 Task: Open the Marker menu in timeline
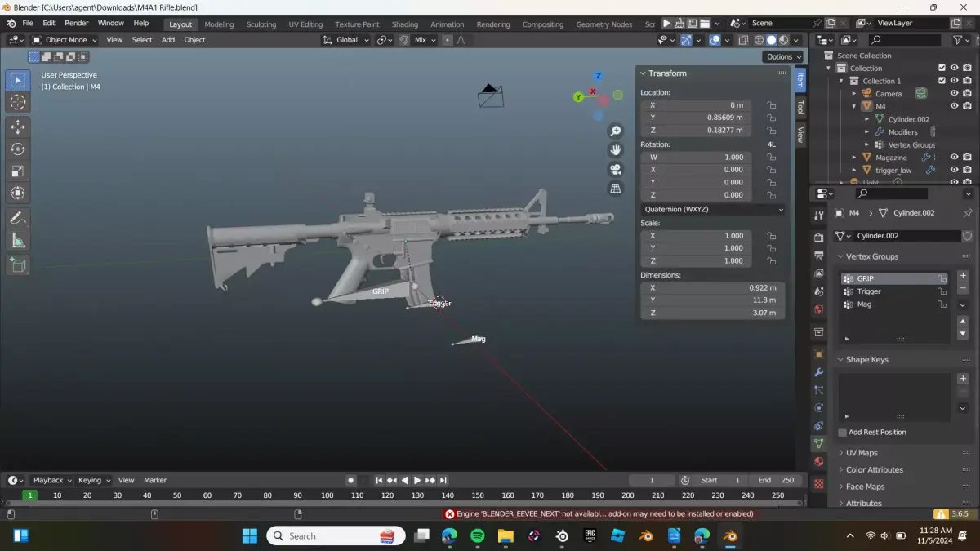tap(155, 480)
